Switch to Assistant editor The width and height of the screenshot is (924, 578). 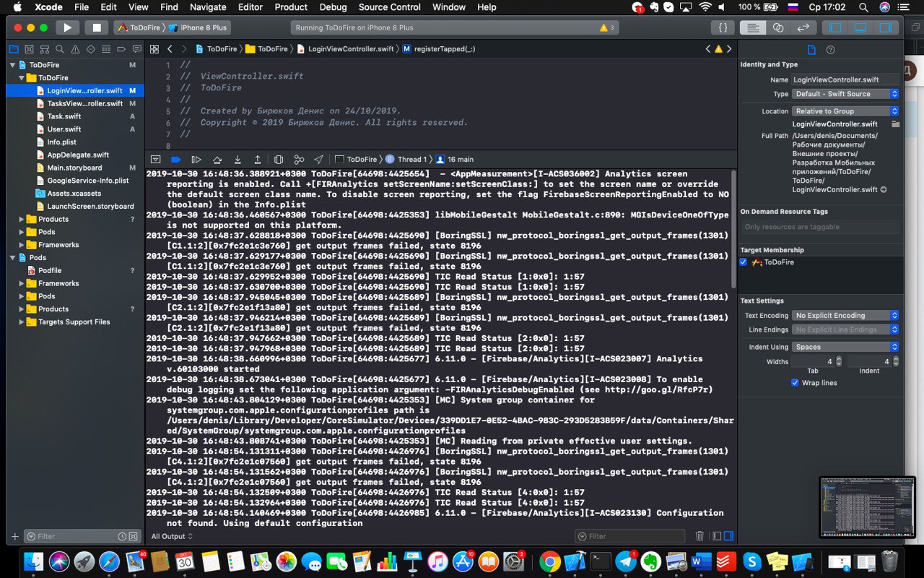point(778,27)
